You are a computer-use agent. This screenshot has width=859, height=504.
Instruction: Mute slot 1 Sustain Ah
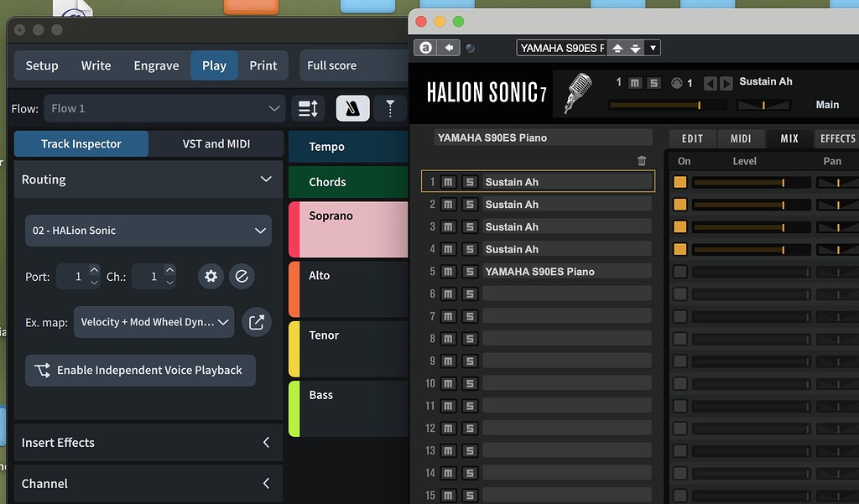click(448, 181)
